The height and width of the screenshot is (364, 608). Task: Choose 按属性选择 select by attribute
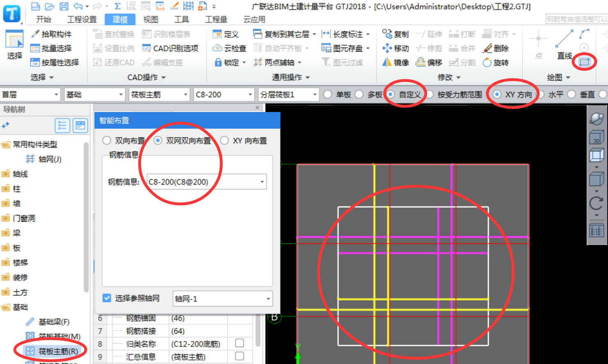click(55, 62)
